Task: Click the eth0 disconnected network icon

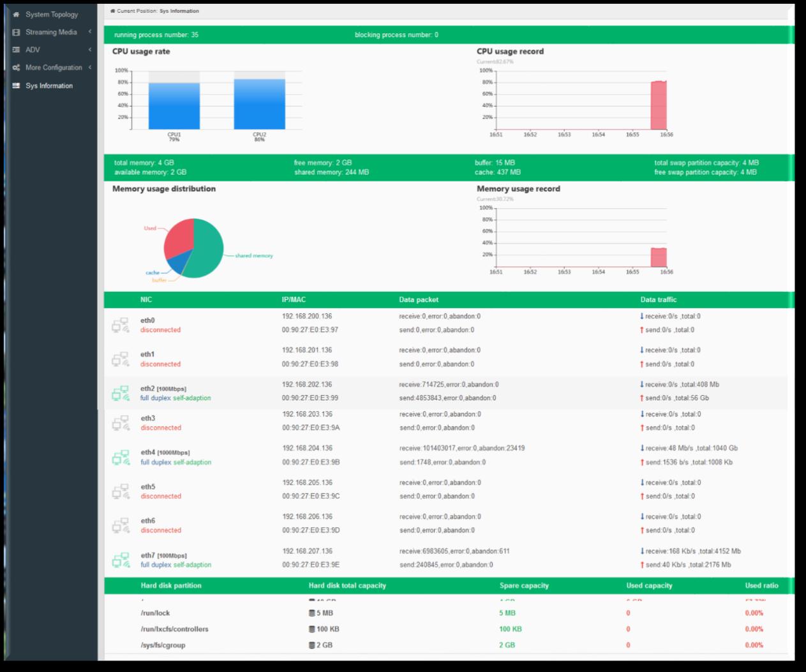Action: 121,325
